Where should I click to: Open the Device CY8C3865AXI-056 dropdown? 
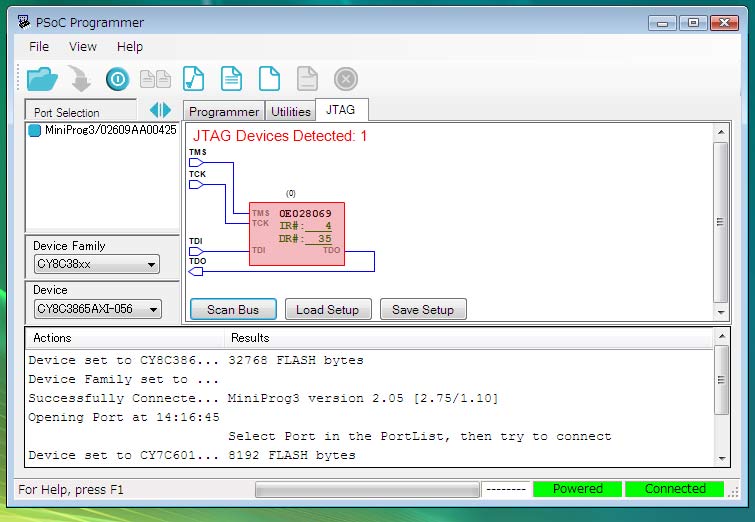point(98,309)
